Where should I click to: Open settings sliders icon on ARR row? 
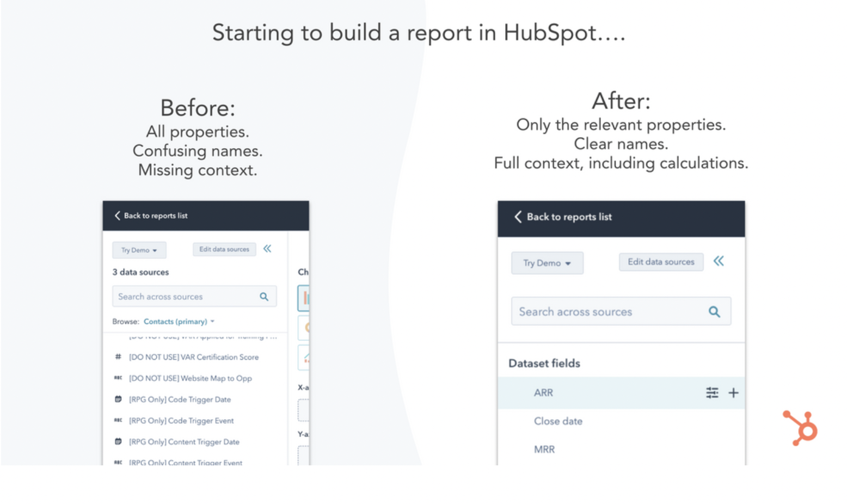(x=712, y=393)
